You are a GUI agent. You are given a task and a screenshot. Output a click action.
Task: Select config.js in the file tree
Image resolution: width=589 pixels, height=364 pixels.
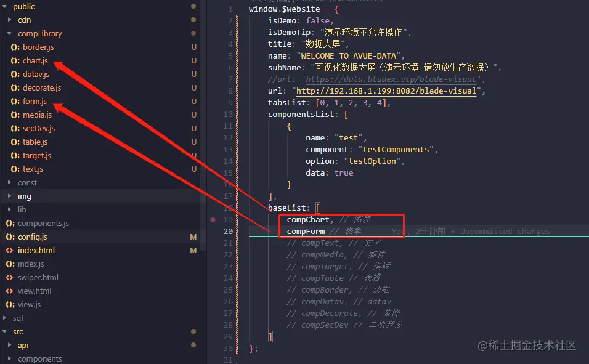(32, 237)
